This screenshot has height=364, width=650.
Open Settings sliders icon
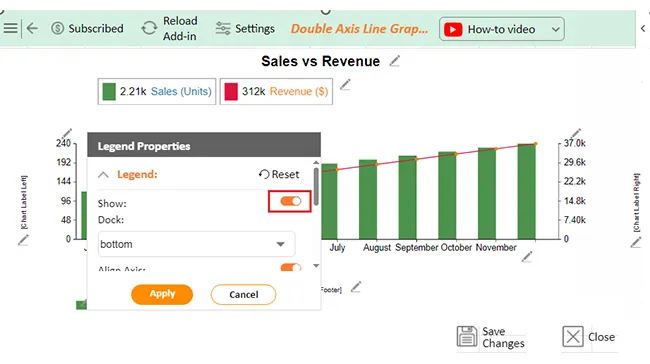(x=223, y=28)
